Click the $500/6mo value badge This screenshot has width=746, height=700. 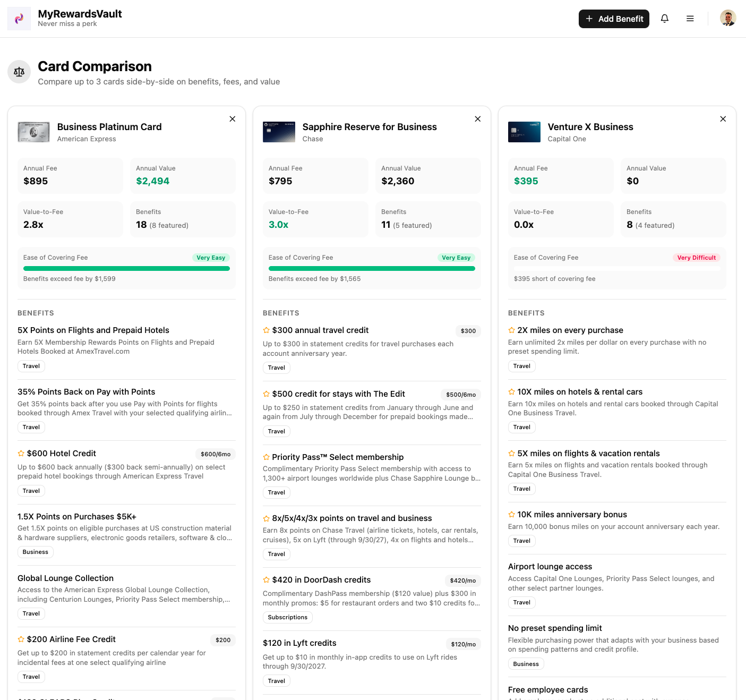coord(460,395)
